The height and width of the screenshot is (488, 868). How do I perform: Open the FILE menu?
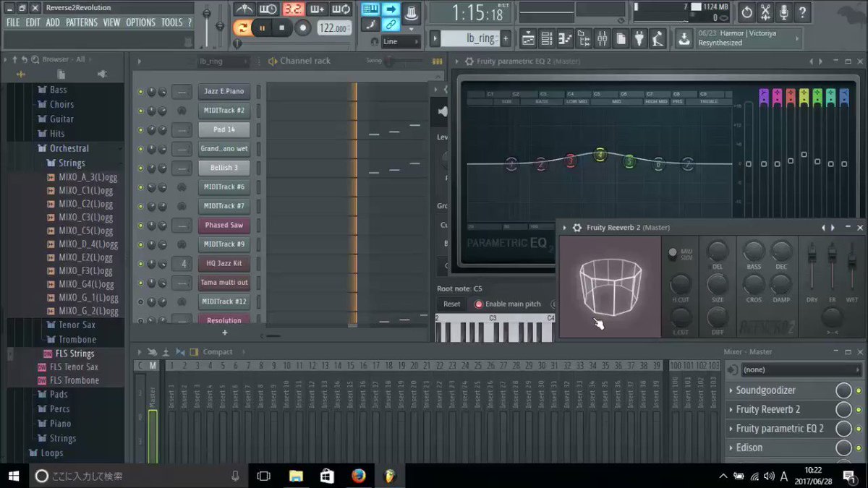(13, 22)
